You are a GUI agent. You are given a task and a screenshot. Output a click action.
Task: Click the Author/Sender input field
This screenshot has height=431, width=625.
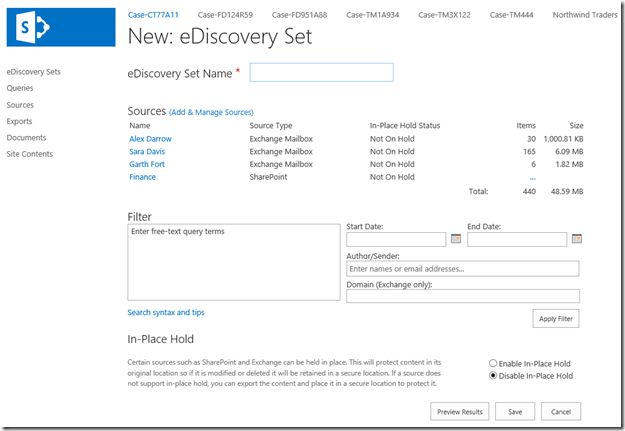pos(463,269)
